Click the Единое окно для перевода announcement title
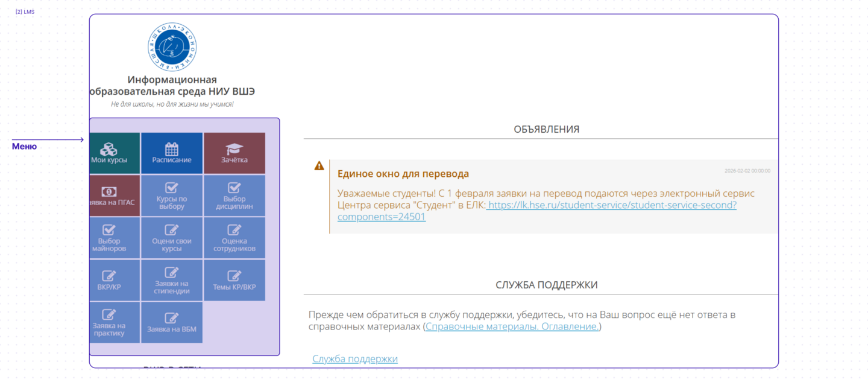Viewport: 868px width, 382px height. 403,174
